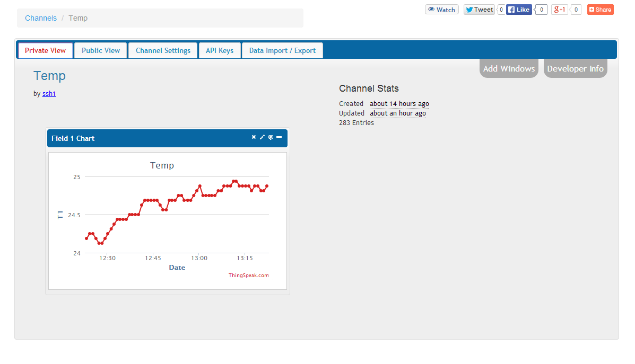The image size is (635, 364).
Task: Click the Tweet button
Action: 479,10
